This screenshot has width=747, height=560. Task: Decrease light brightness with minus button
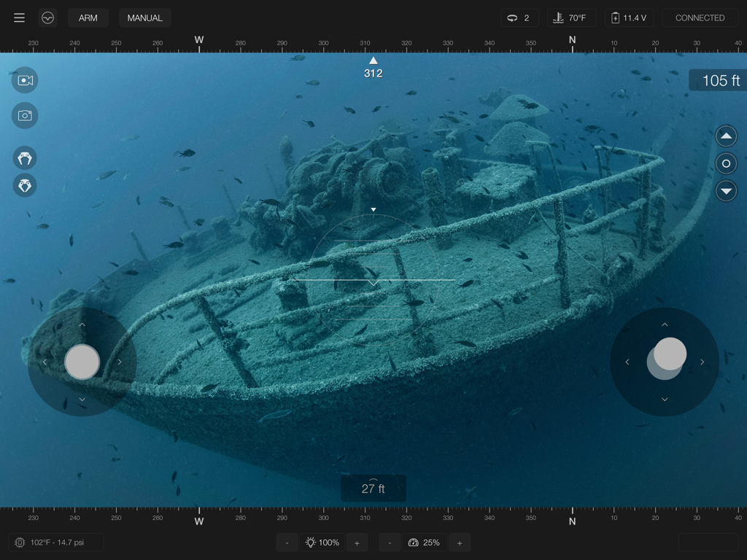287,542
